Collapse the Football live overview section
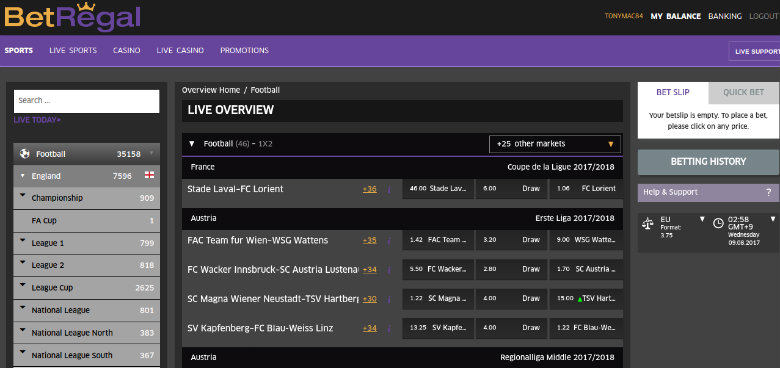780x368 pixels. point(192,144)
